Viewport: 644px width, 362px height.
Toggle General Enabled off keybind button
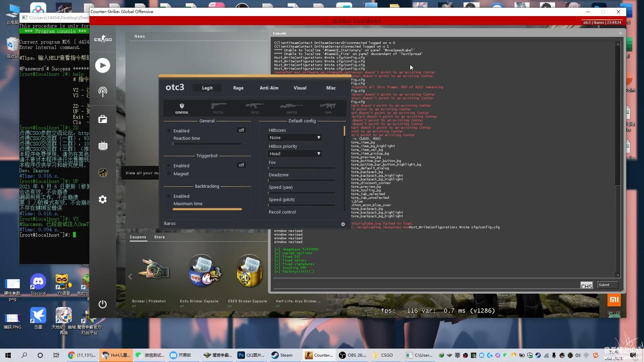click(x=241, y=130)
